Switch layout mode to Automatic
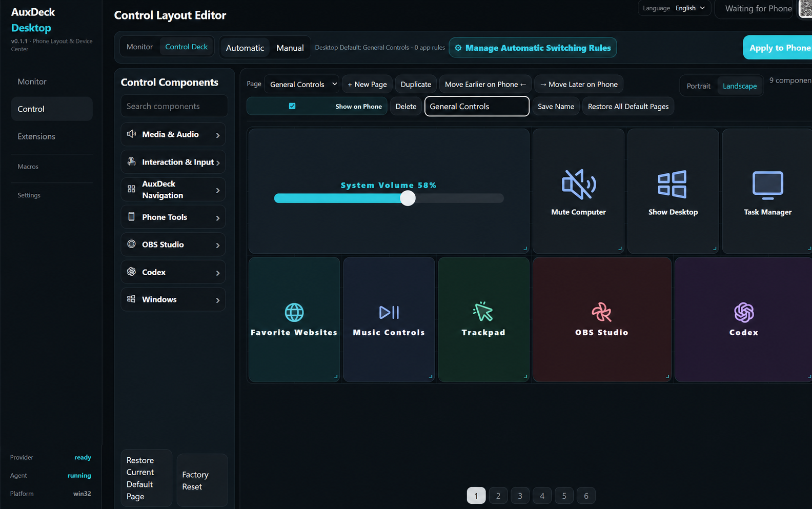 click(x=245, y=48)
